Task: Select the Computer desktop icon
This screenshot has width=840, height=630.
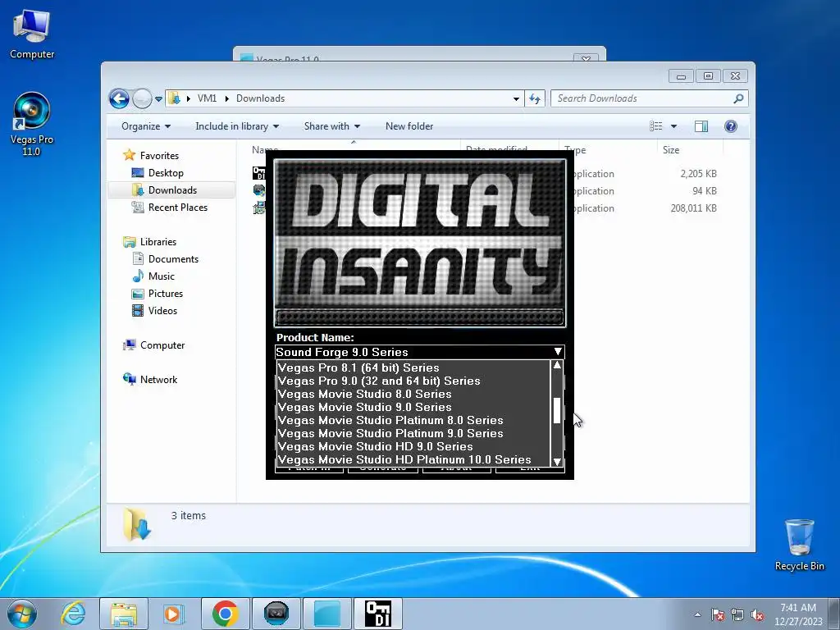Action: click(x=32, y=33)
